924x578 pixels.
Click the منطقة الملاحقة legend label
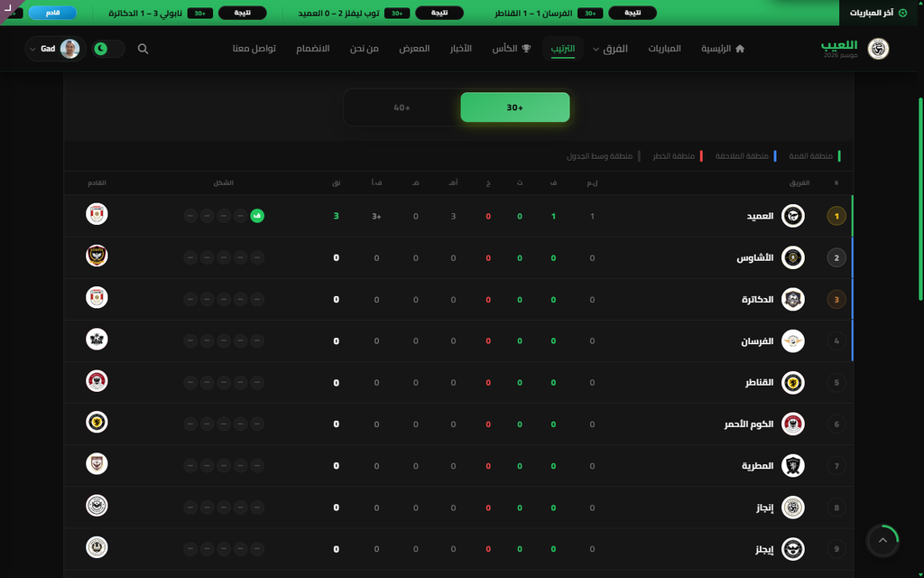pyautogui.click(x=742, y=156)
